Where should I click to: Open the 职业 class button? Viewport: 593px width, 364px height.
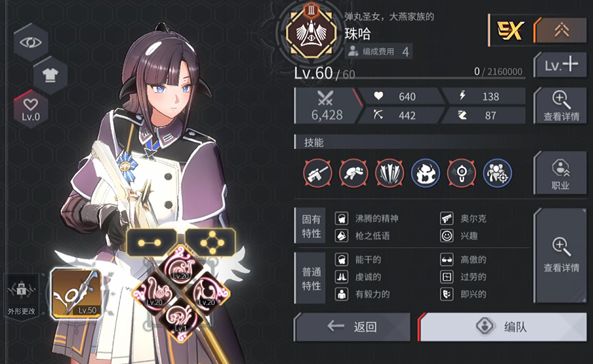[x=561, y=173]
